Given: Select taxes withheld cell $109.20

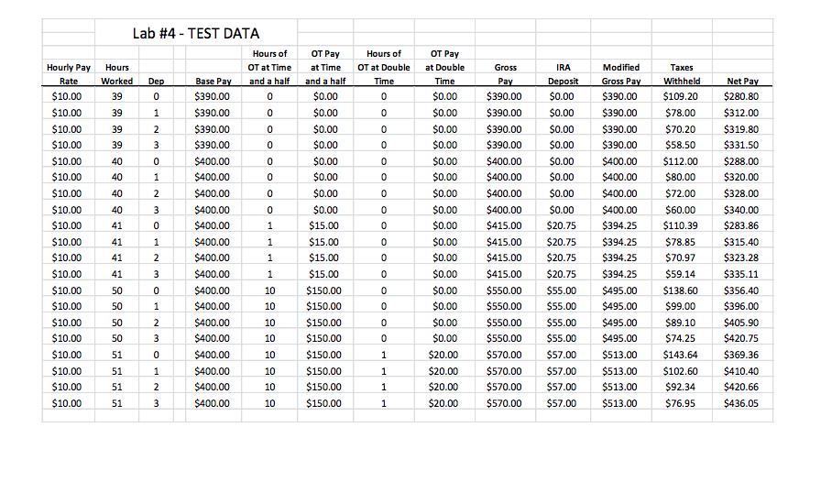Looking at the screenshot, I should click(680, 96).
